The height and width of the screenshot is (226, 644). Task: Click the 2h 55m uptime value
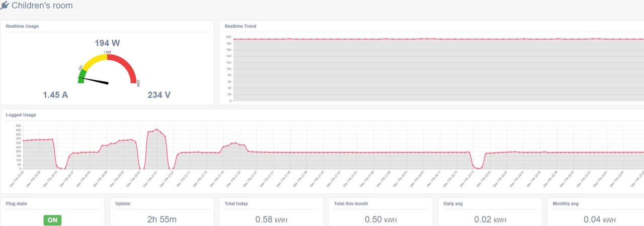[x=162, y=219]
